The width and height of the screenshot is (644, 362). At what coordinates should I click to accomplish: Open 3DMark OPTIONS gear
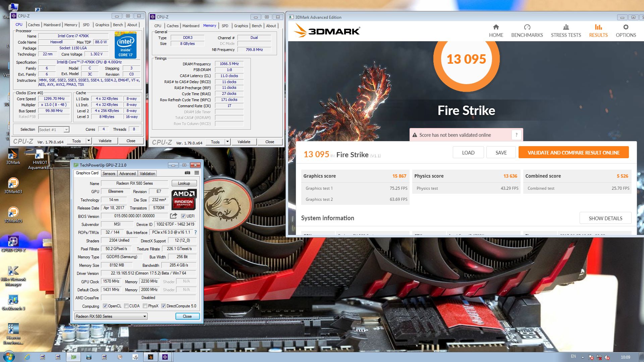[x=626, y=31]
